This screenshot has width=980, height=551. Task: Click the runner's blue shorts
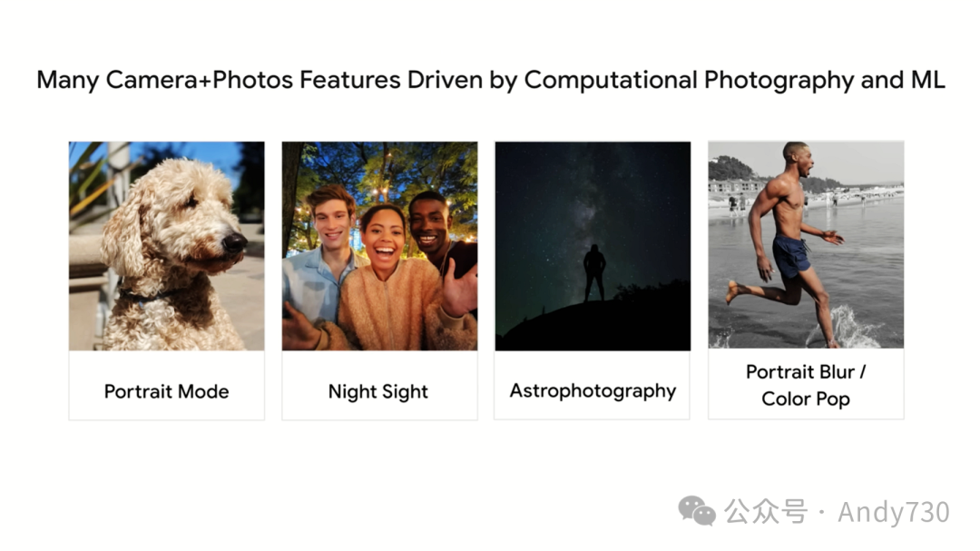[x=790, y=257]
